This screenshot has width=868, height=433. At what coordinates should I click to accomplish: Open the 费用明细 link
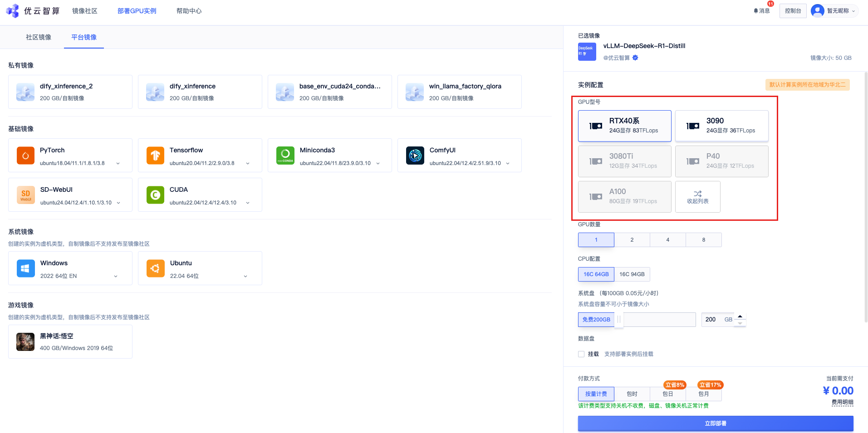coord(843,402)
